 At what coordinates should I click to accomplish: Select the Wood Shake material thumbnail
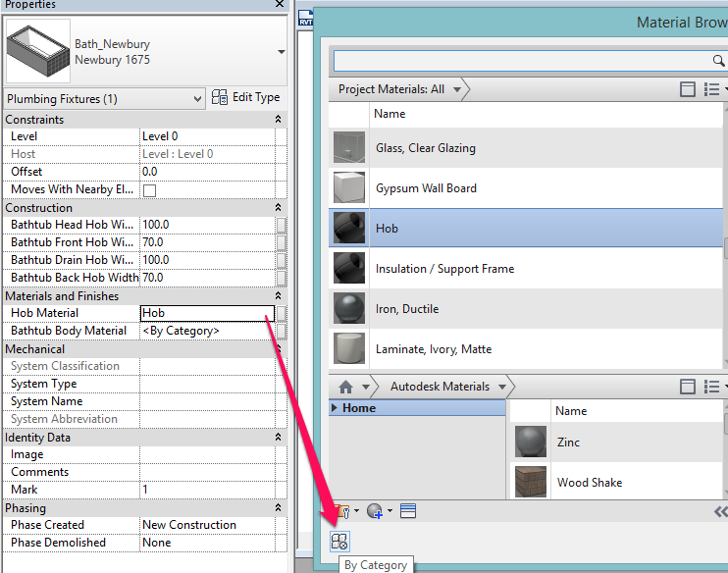(x=531, y=482)
